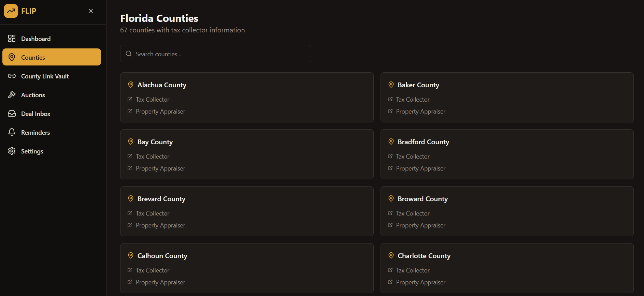The width and height of the screenshot is (644, 296).
Task: Click the FLIP brand name text
Action: 29,11
